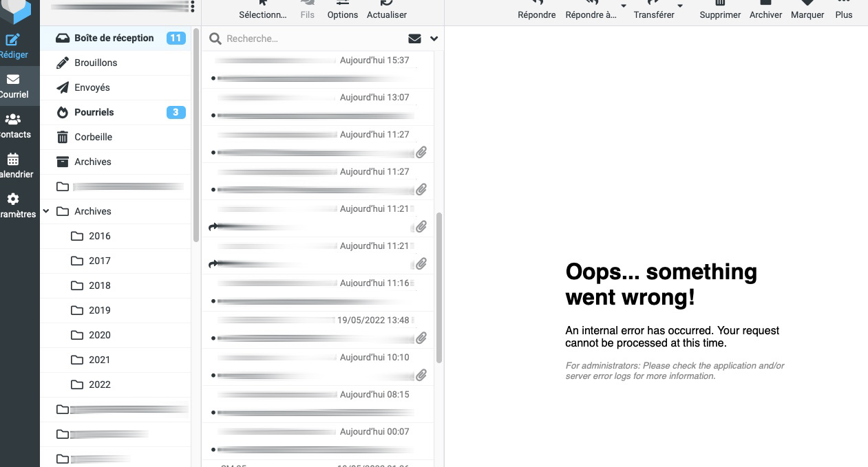Click the Supprimer trash toolbar button
The image size is (868, 467).
tap(720, 10)
